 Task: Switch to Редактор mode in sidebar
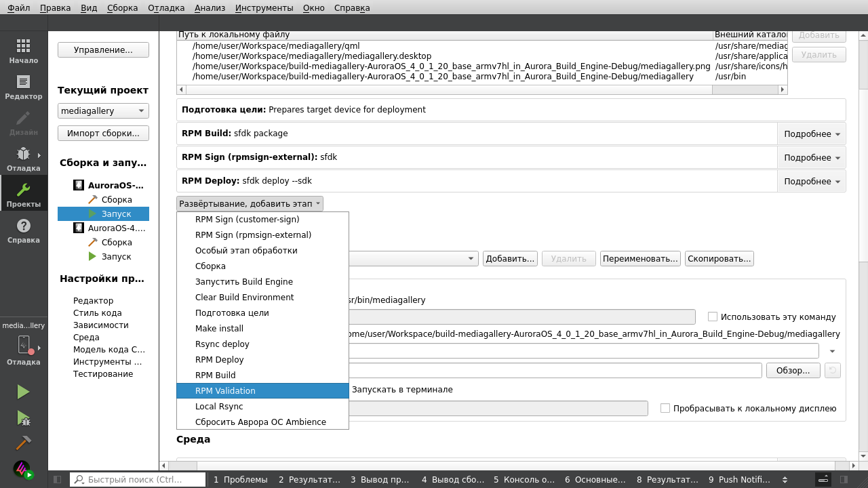point(24,87)
